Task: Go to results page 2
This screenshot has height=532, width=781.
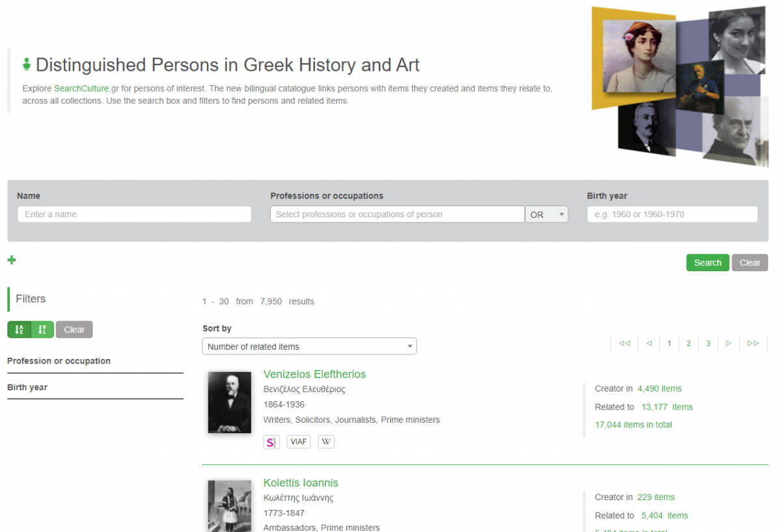Action: pyautogui.click(x=689, y=343)
